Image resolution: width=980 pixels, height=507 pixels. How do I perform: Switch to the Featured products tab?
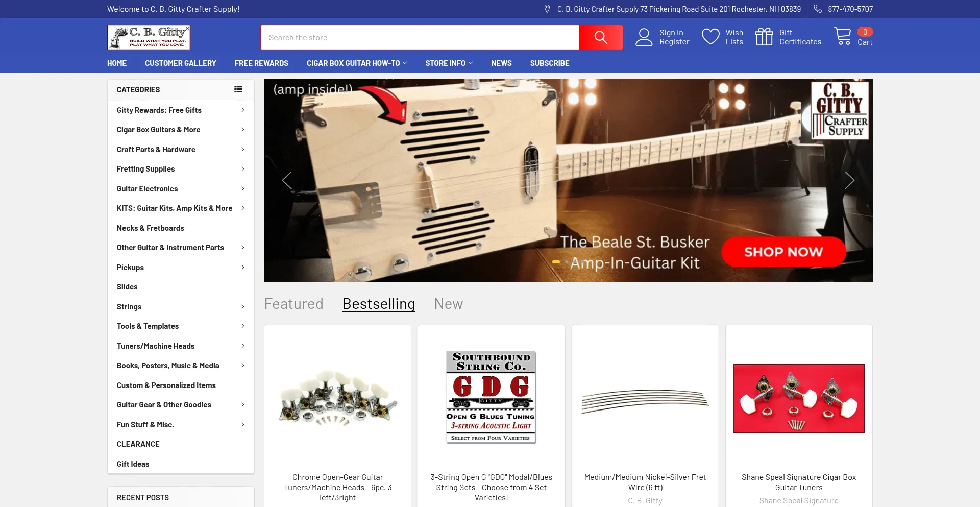[x=293, y=304]
